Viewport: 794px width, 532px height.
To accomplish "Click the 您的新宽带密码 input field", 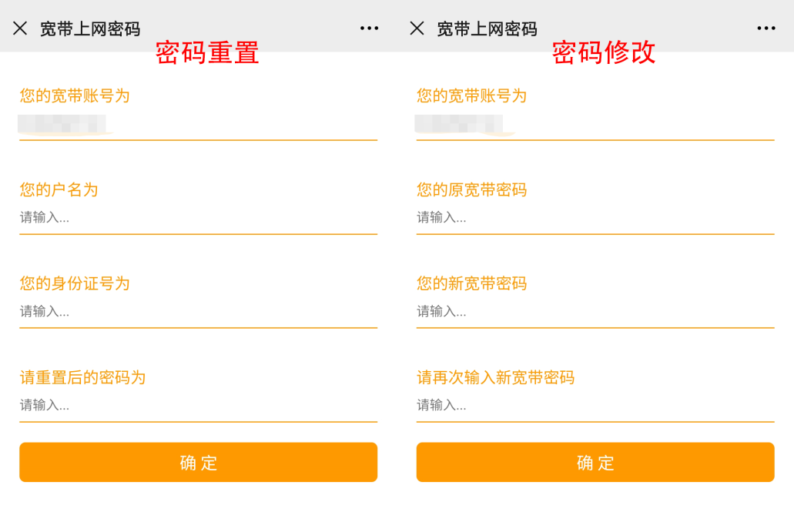I will coord(595,311).
